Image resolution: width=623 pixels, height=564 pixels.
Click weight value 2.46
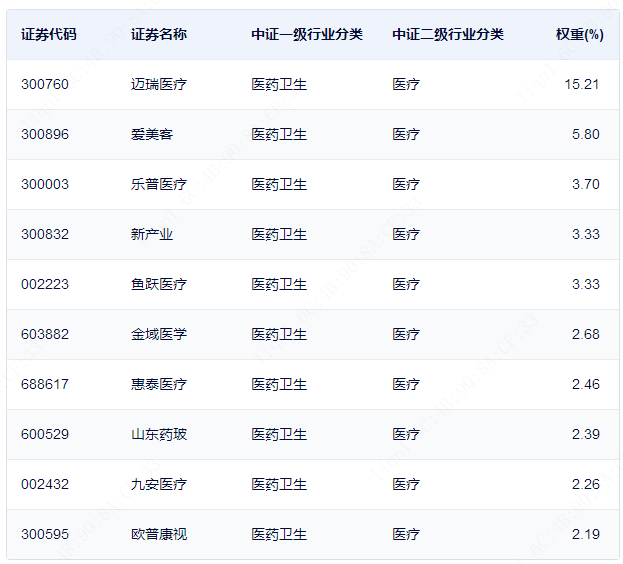coord(586,384)
